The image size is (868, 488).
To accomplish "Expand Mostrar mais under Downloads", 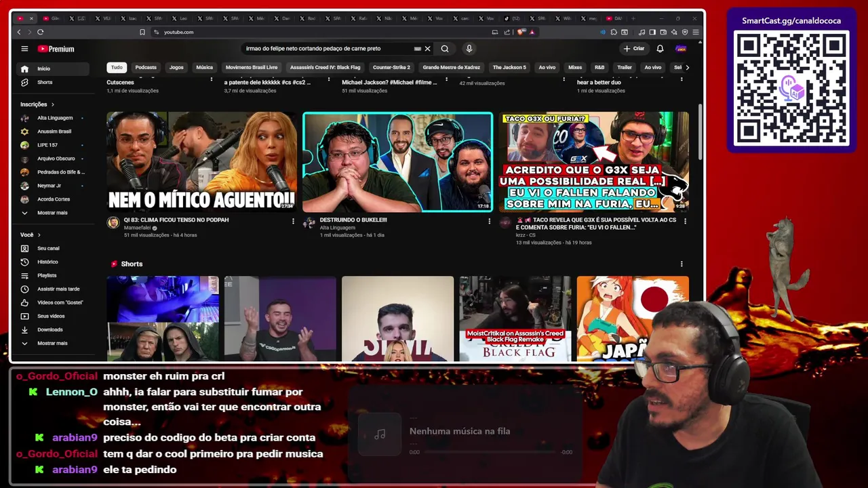I will 53,343.
